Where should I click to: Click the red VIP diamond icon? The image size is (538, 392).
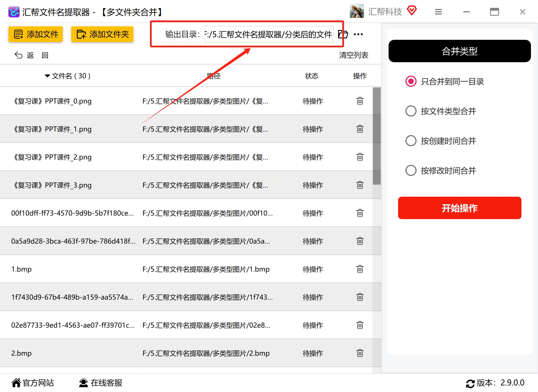412,11
